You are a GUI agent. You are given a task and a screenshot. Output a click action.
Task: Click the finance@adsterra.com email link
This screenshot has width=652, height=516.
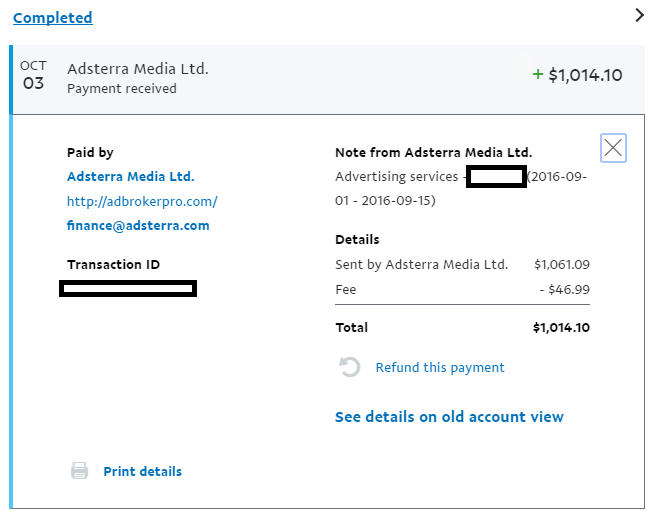pos(138,225)
